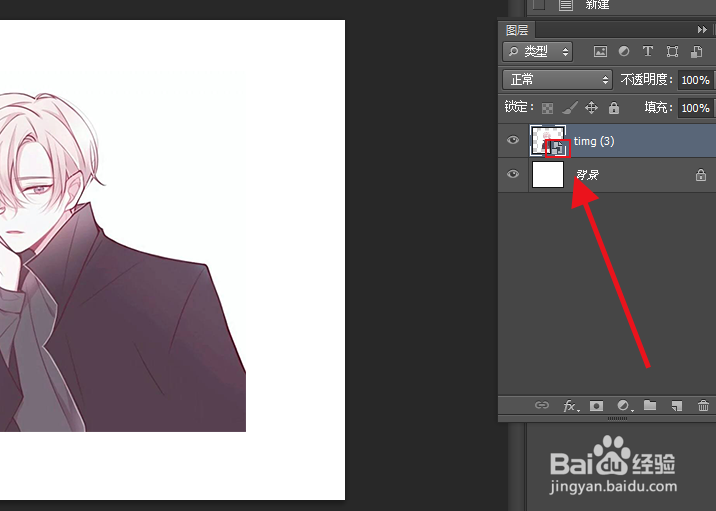Click the 不透明度 label
The width and height of the screenshot is (716, 511).
pos(646,80)
